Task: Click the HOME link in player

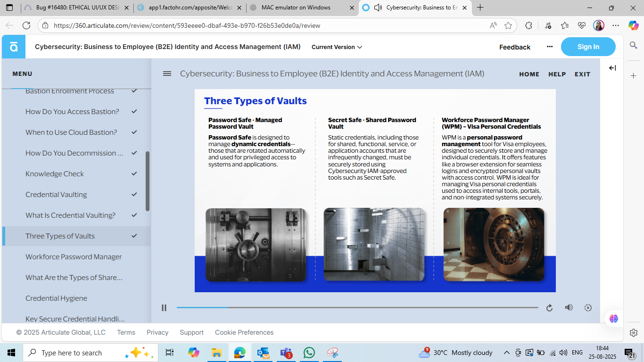Action: click(529, 74)
